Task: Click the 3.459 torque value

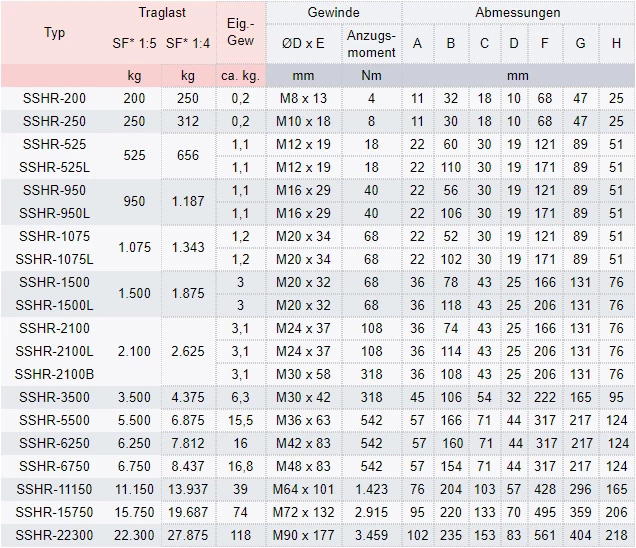Action: coord(371,536)
